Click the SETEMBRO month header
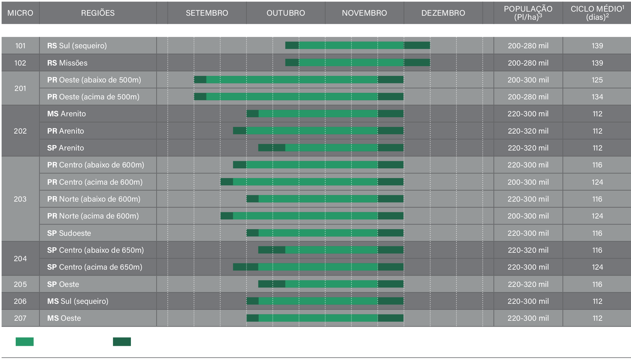The height and width of the screenshot is (364, 631). point(207,13)
